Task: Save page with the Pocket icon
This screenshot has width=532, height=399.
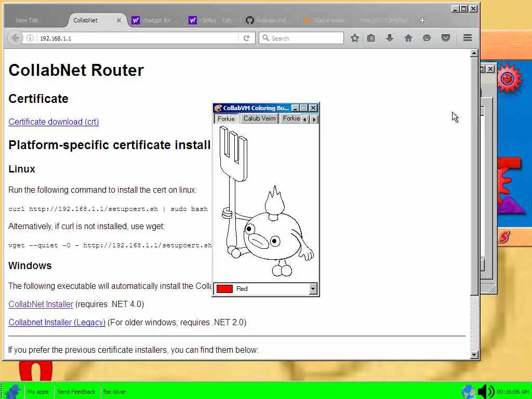Action: click(x=446, y=38)
